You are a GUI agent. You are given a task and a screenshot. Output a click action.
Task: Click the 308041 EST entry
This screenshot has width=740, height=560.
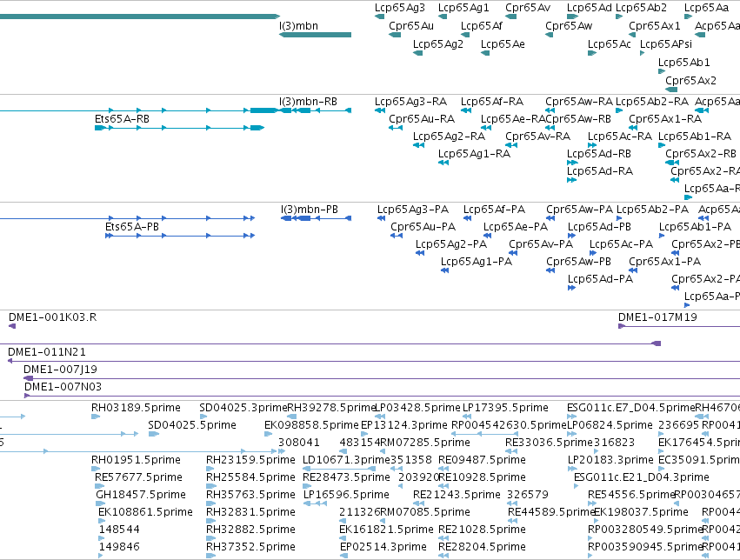(299, 443)
